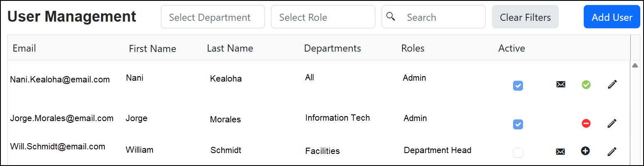Select the Will.Schmidt@email.com cell
Image resolution: width=644 pixels, height=166 pixels.
click(x=57, y=146)
